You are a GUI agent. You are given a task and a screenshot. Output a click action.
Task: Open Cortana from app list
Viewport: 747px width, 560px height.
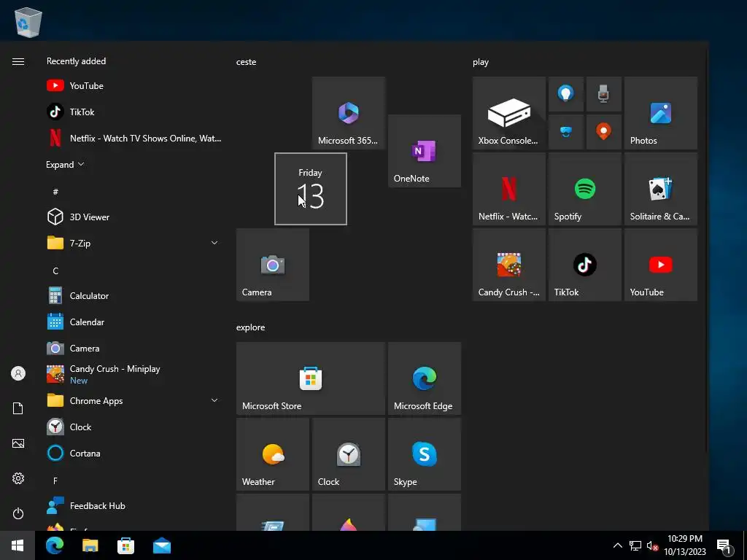[x=133, y=454]
